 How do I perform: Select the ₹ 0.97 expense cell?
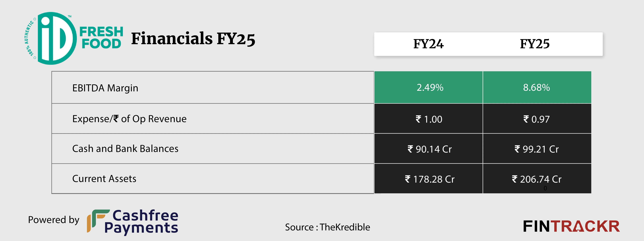pyautogui.click(x=537, y=119)
